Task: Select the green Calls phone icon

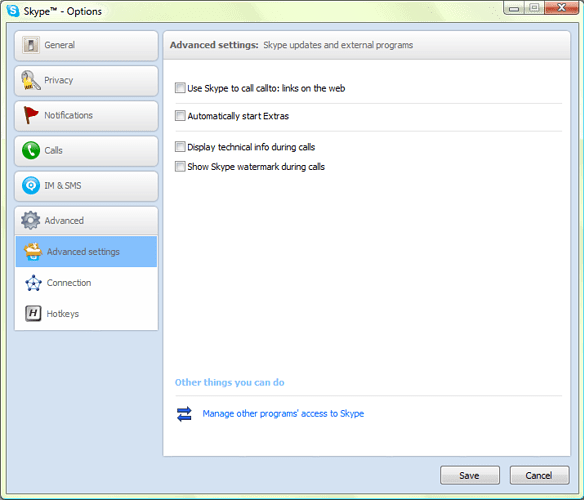Action: [31, 151]
